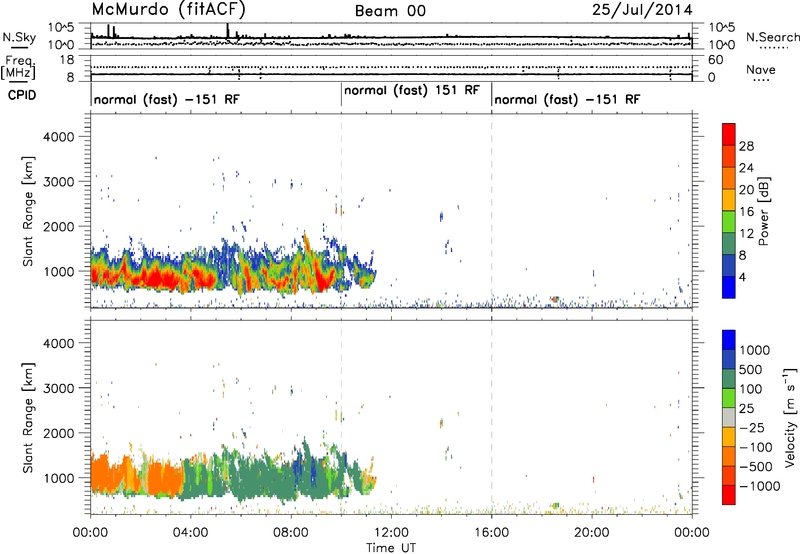Click the dashed 16:00 marker line in Velocity panel

492,416
